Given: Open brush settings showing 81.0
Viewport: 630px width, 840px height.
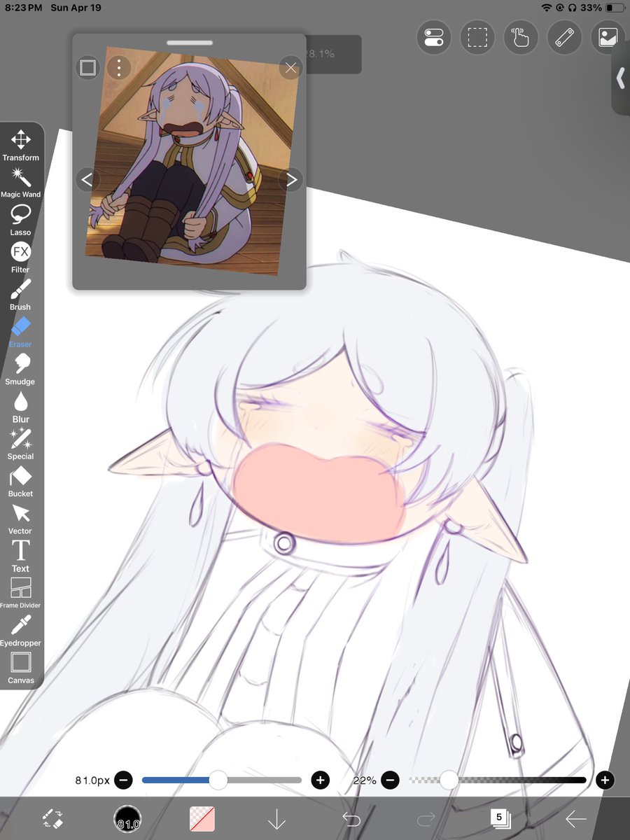Looking at the screenshot, I should [x=127, y=818].
